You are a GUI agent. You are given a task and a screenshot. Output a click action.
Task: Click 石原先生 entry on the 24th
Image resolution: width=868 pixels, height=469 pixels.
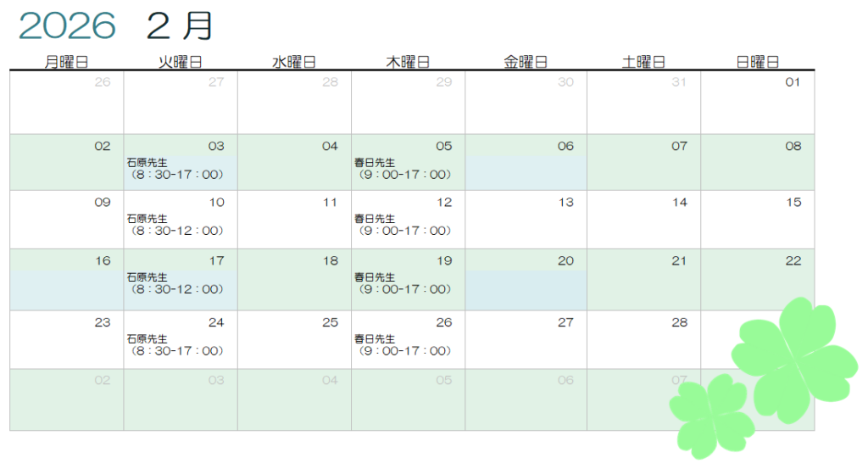[x=175, y=345]
